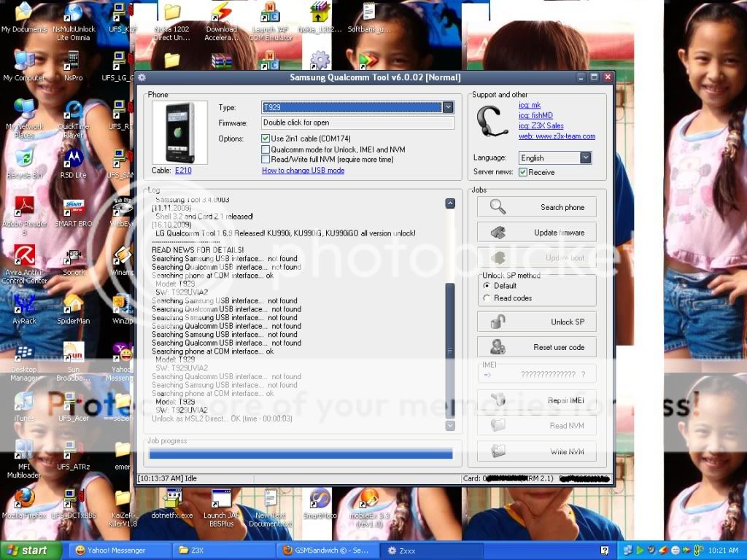Image resolution: width=747 pixels, height=560 pixels.
Task: Open Avira AntiVir Control Center icon
Action: tap(24, 265)
